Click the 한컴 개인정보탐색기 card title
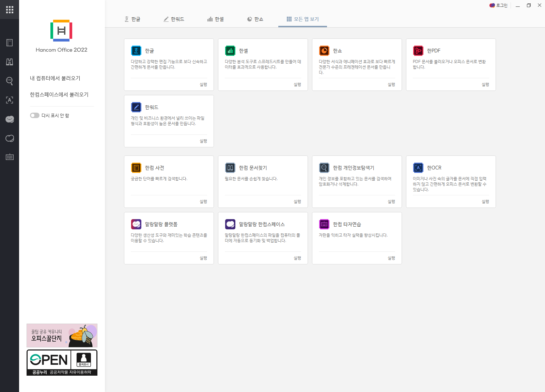 pos(354,168)
